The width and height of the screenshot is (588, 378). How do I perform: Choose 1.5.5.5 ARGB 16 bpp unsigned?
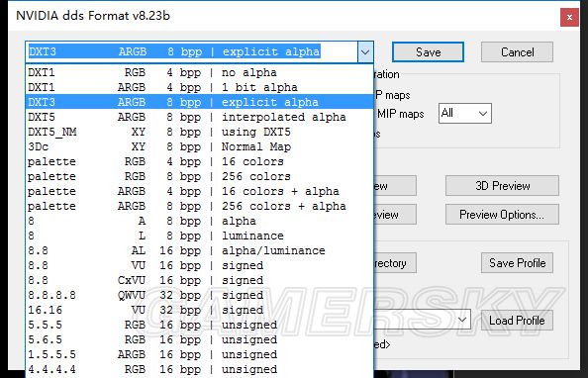(200, 354)
